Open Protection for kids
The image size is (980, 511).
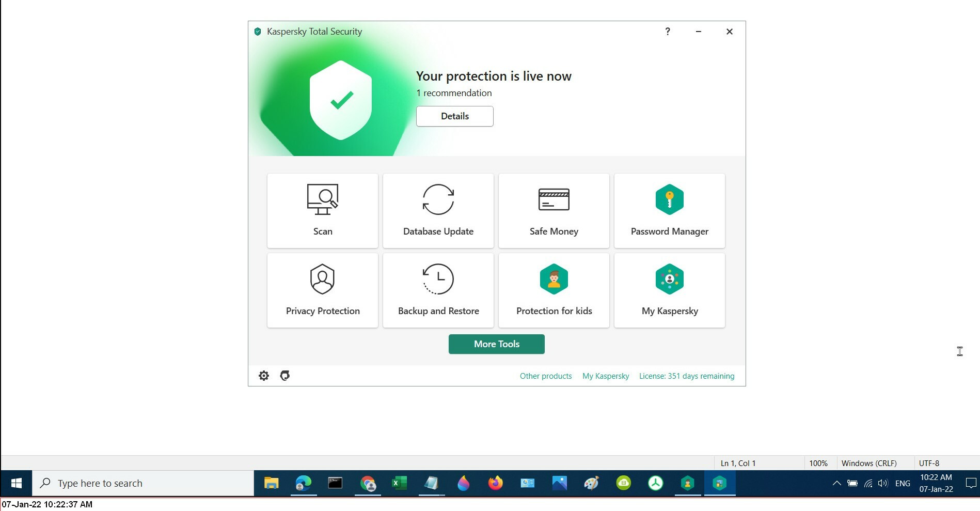(554, 290)
